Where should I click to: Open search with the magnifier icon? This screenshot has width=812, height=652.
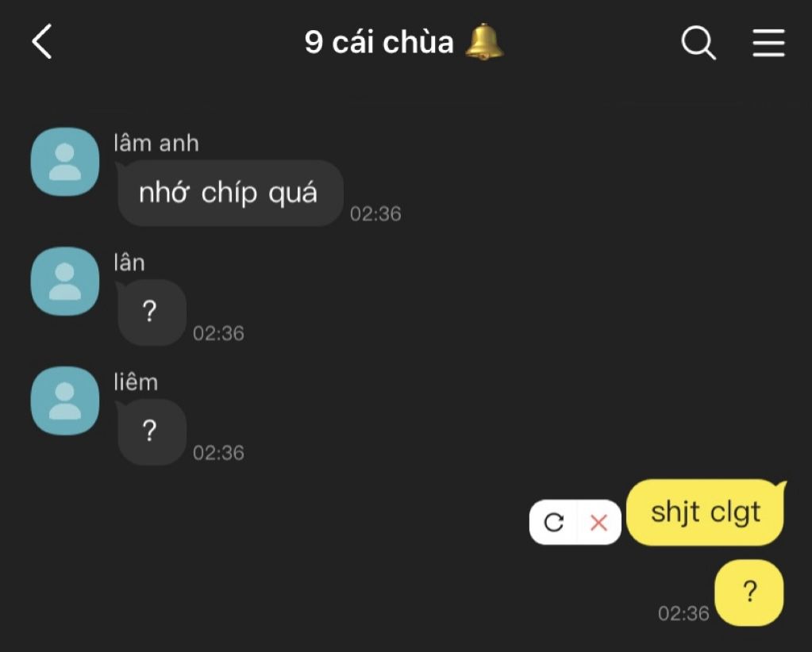pos(698,42)
